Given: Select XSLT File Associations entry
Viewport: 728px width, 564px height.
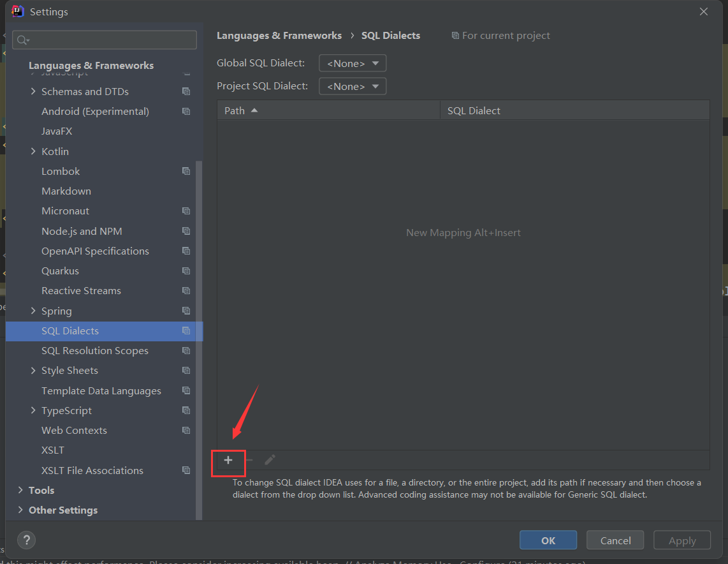Looking at the screenshot, I should click(92, 471).
